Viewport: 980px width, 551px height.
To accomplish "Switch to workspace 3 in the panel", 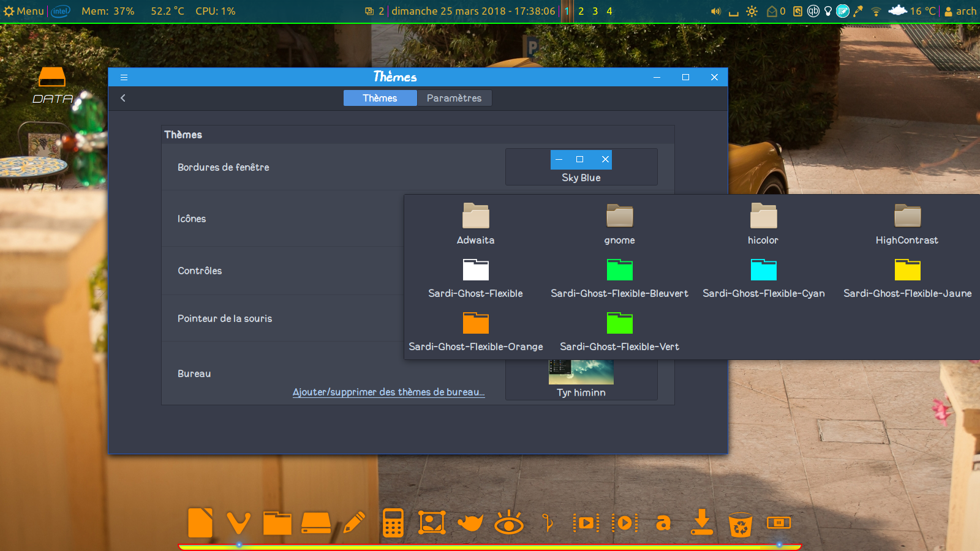I will (595, 11).
